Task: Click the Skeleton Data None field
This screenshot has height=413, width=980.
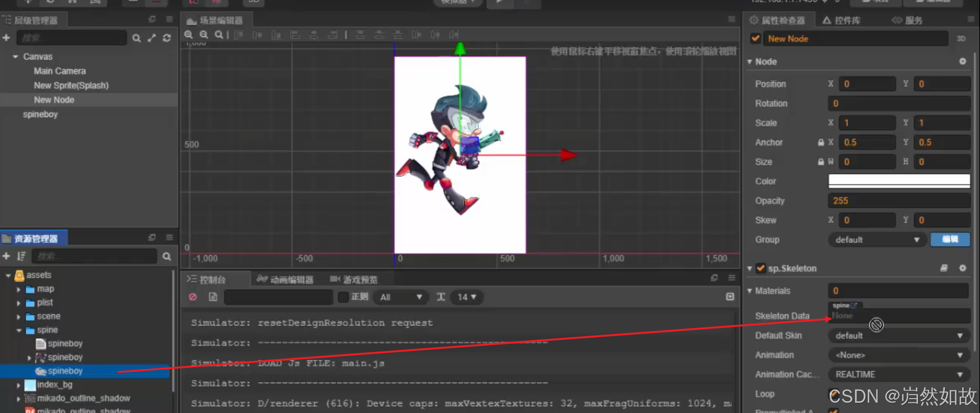Action: pos(899,316)
